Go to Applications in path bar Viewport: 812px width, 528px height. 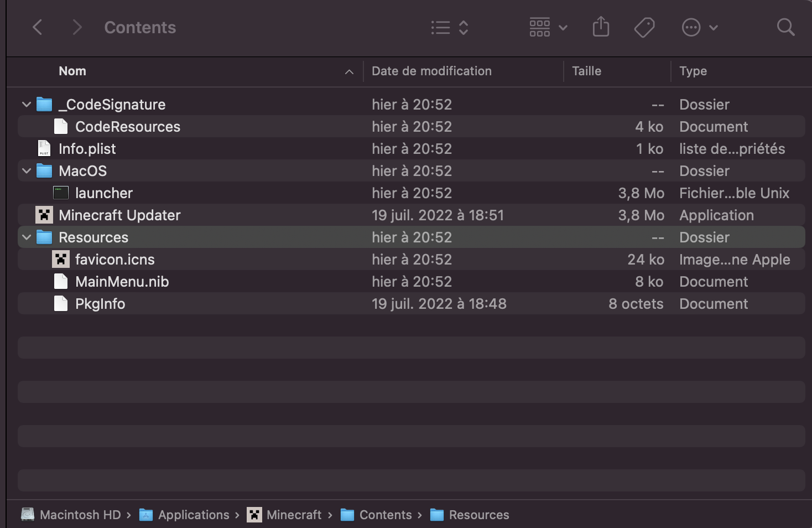point(194,515)
